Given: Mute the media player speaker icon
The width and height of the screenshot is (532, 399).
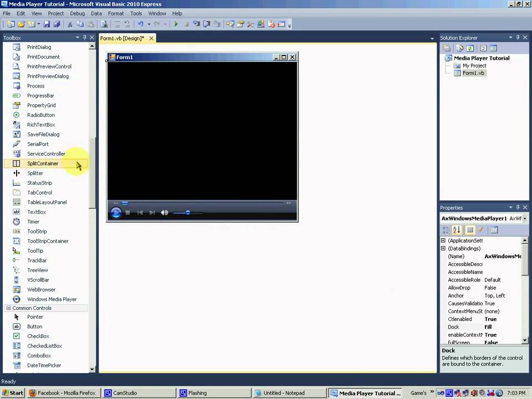Looking at the screenshot, I should [165, 213].
